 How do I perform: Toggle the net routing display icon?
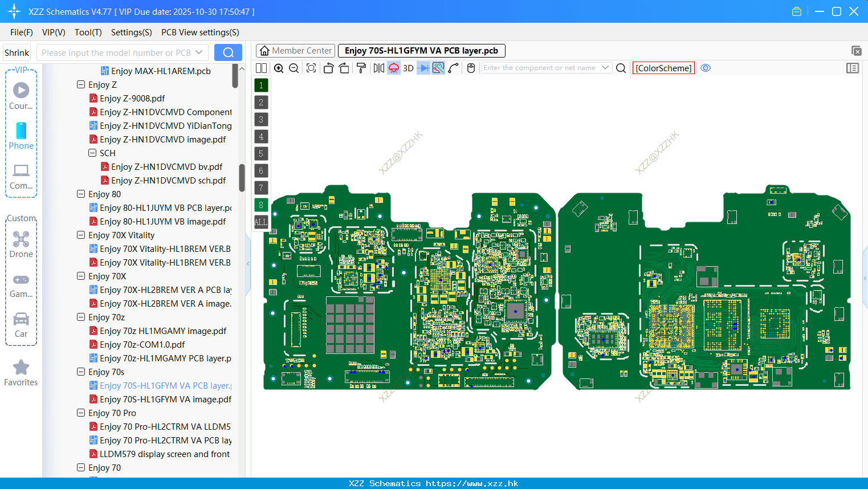click(x=438, y=68)
